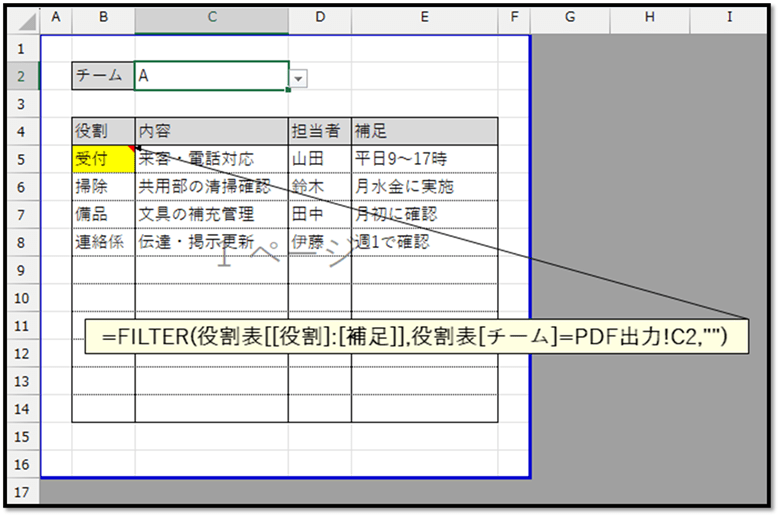Select column B header
779x516 pixels.
(102, 18)
